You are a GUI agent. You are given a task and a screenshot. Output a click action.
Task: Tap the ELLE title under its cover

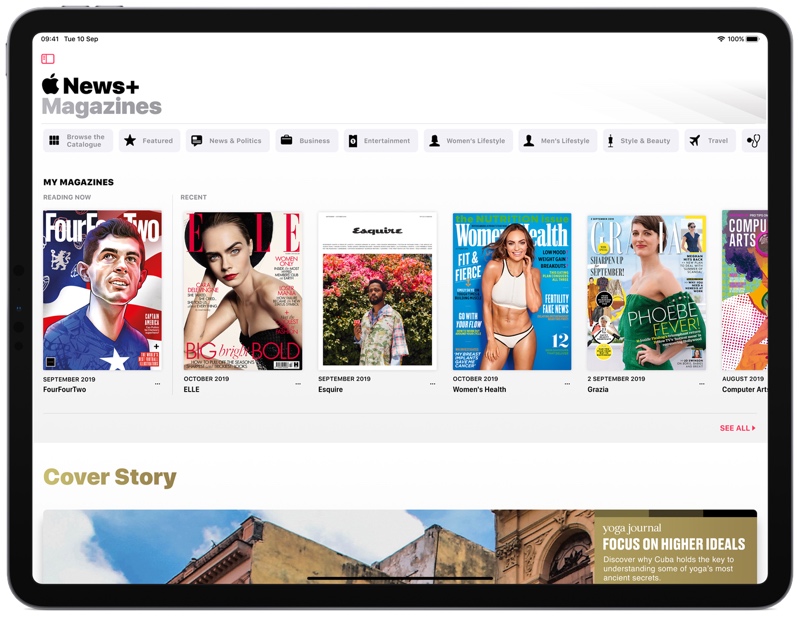point(191,389)
